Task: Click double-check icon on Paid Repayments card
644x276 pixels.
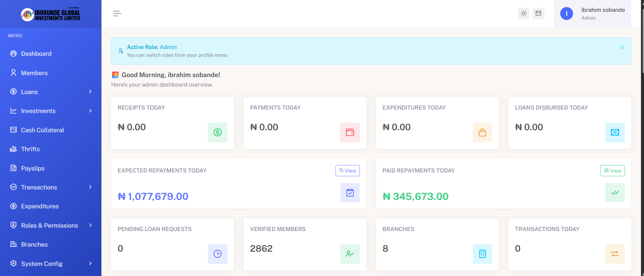Action: pyautogui.click(x=615, y=193)
